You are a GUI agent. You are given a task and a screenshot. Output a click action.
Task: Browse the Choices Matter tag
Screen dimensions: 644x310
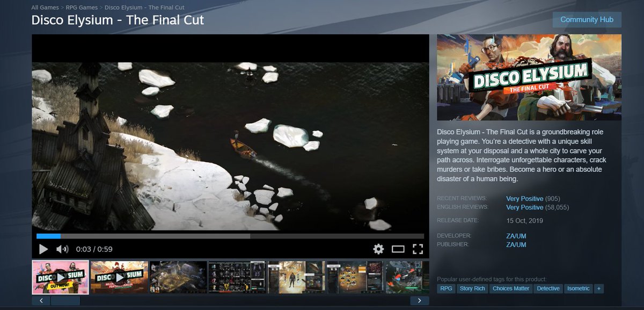tap(511, 289)
